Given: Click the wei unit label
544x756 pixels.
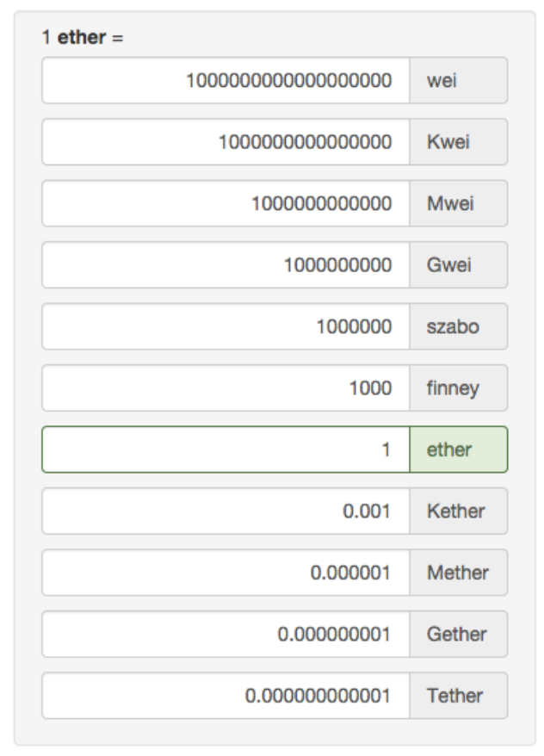Looking at the screenshot, I should (x=458, y=81).
